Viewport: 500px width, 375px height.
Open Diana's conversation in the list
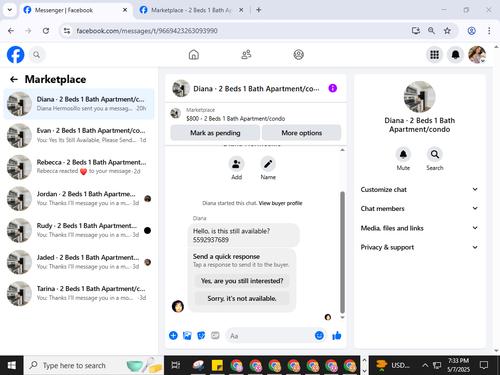[x=79, y=104]
